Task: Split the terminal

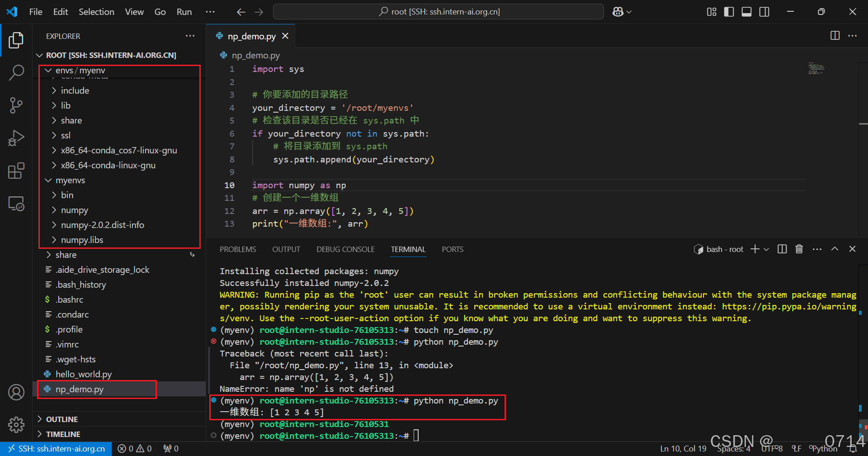Action: tap(782, 249)
